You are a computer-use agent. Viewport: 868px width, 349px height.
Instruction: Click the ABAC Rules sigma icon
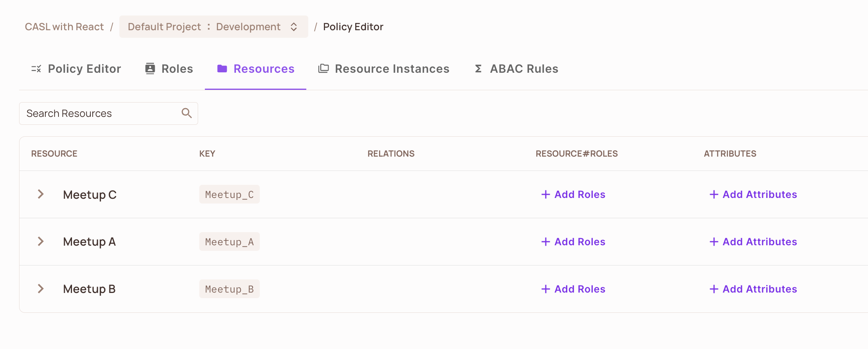[x=478, y=69]
